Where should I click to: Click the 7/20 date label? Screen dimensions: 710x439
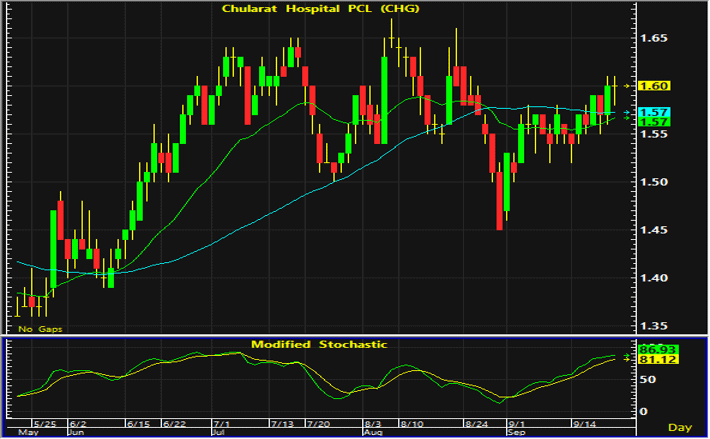tap(318, 424)
